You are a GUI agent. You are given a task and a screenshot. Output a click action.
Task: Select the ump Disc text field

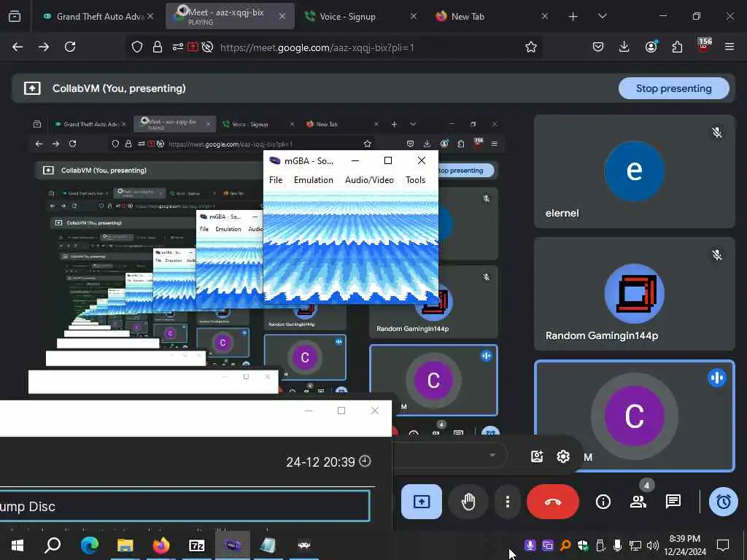185,506
